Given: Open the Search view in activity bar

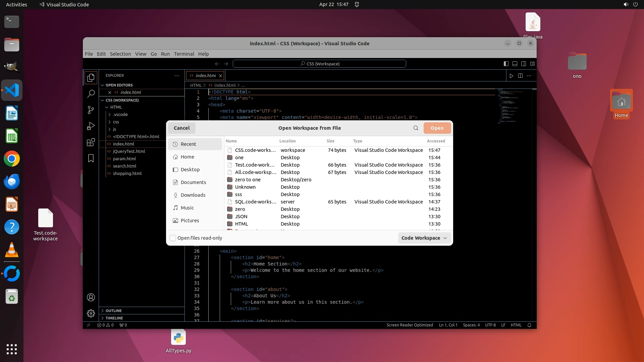Looking at the screenshot, I should click(91, 94).
